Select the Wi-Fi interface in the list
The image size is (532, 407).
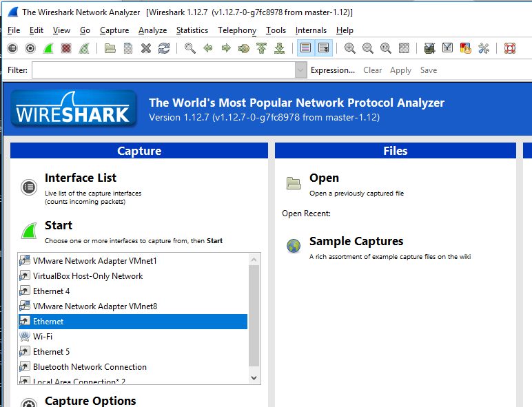[x=133, y=337]
